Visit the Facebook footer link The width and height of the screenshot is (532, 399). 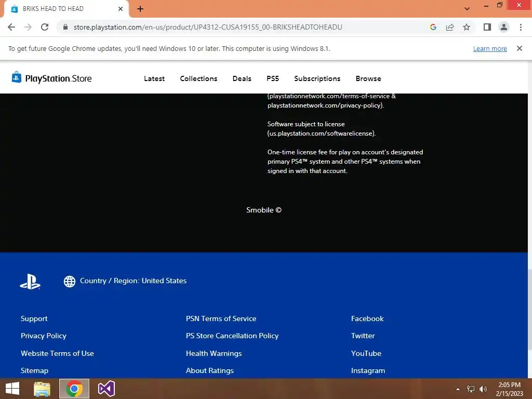pyautogui.click(x=367, y=318)
